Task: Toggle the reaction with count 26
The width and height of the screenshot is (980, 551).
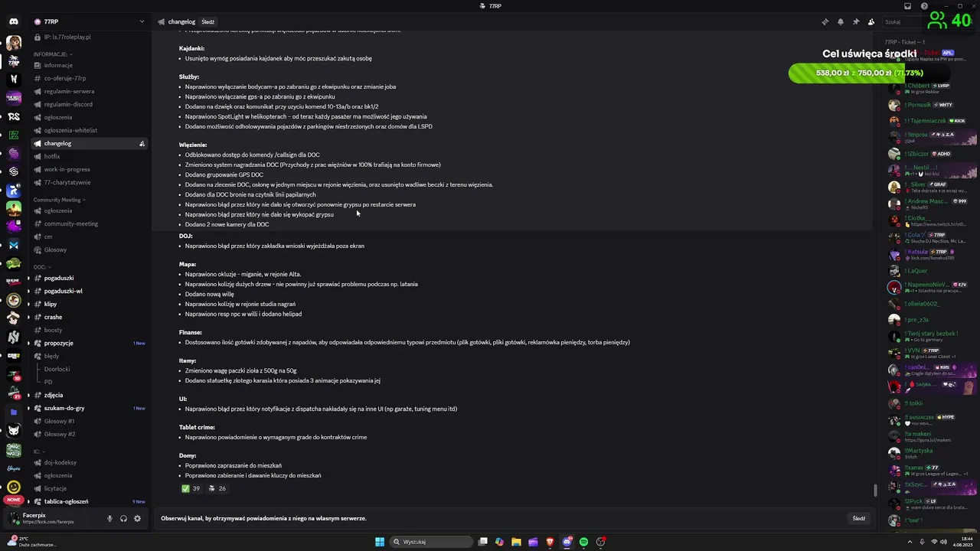Action: click(217, 488)
